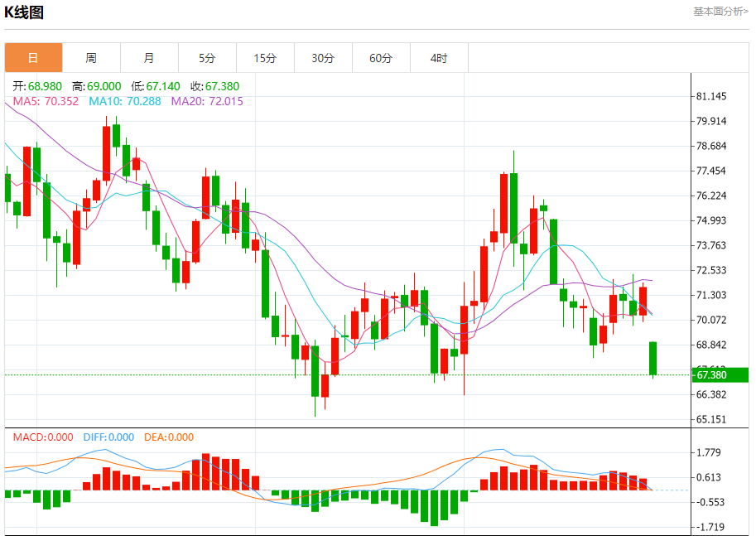Click the DEA:0.000 indicator label

169,437
